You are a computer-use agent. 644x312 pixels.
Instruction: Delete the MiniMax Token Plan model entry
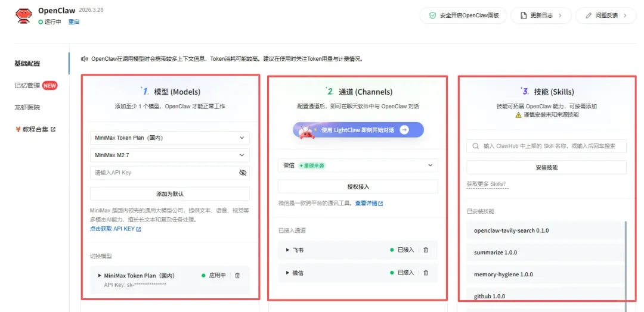pyautogui.click(x=237, y=276)
